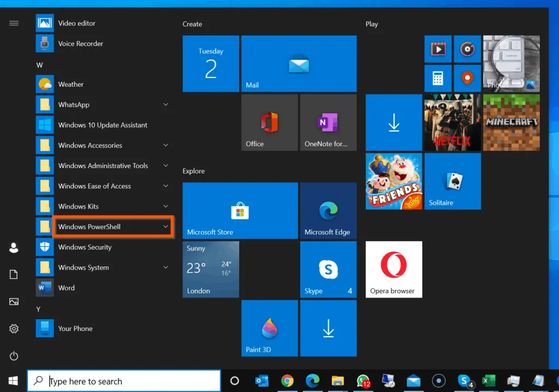Image resolution: width=559 pixels, height=392 pixels.
Task: Jump via the Y letter header
Action: [x=38, y=309]
